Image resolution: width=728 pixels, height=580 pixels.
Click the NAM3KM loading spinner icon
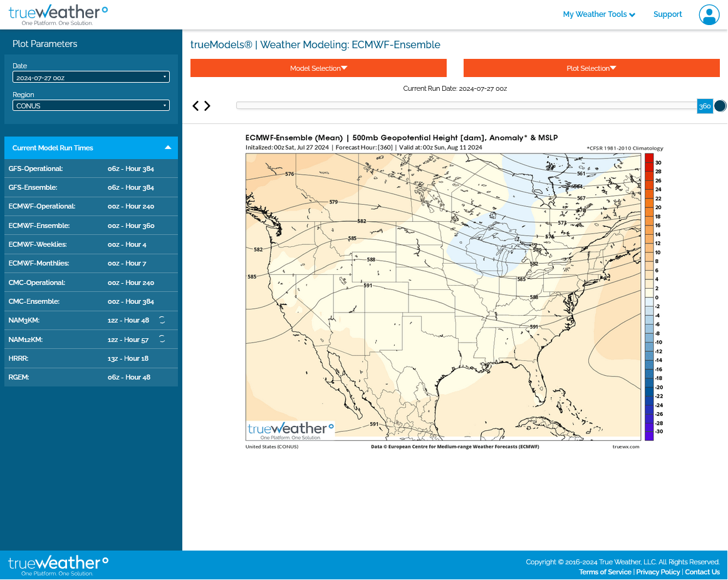tap(162, 320)
